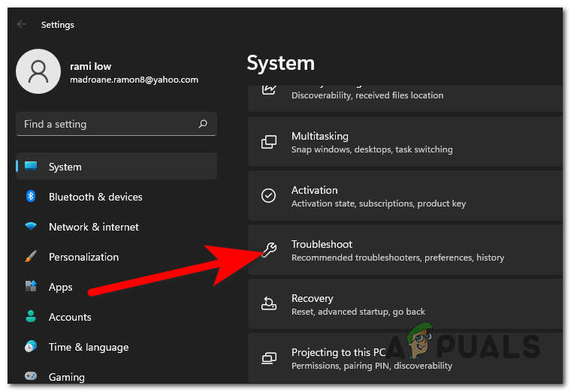This screenshot has width=571, height=392.
Task: Click 'Reset, advanced startup, go back' text
Action: 358,312
